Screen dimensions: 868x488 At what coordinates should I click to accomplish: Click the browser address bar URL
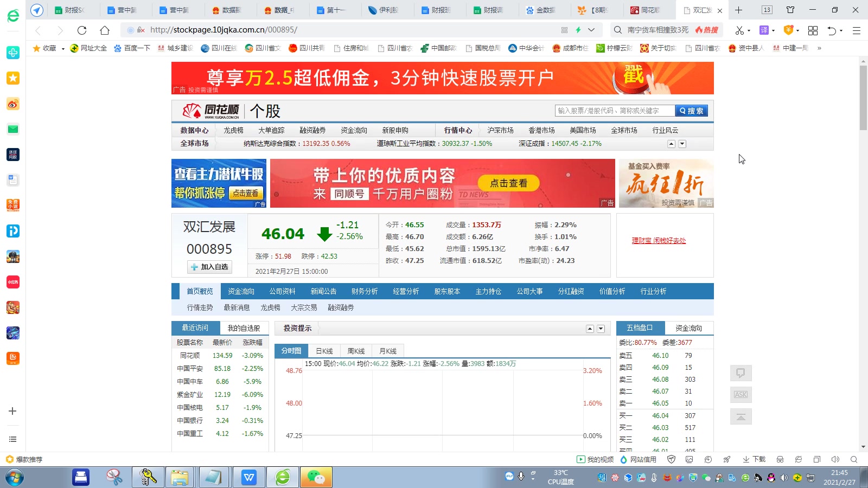224,30
